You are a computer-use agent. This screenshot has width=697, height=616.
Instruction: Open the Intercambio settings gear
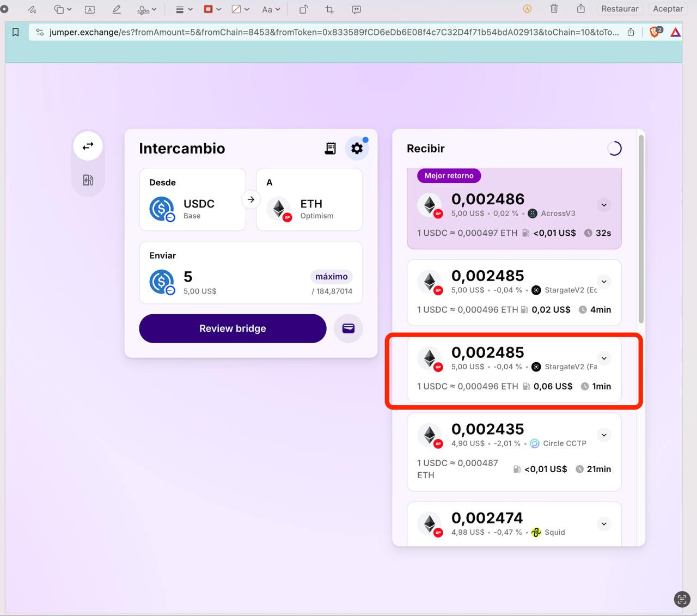point(357,148)
